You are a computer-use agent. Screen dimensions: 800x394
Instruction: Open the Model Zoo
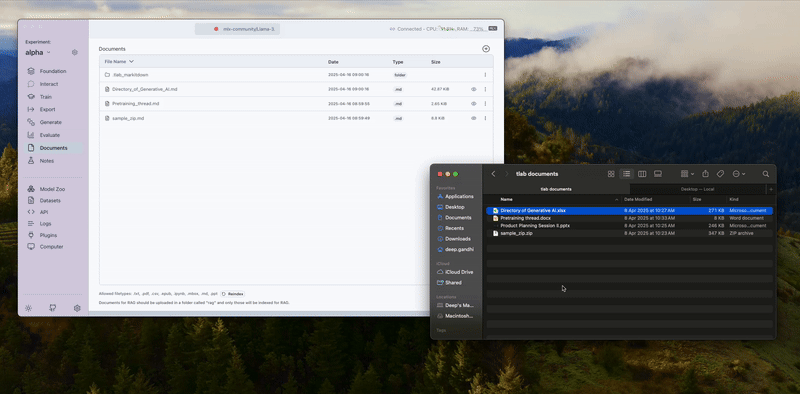46,189
